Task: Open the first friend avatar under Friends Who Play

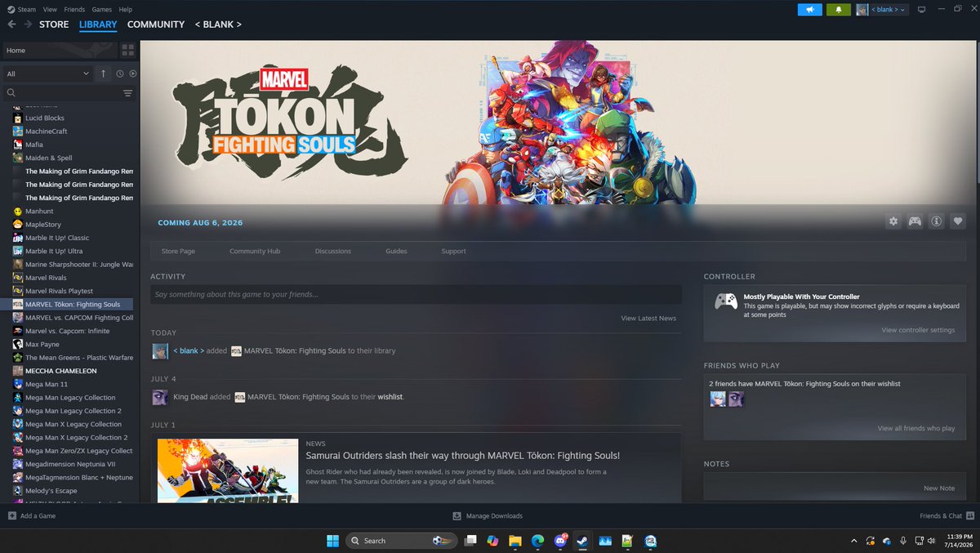Action: [x=718, y=399]
